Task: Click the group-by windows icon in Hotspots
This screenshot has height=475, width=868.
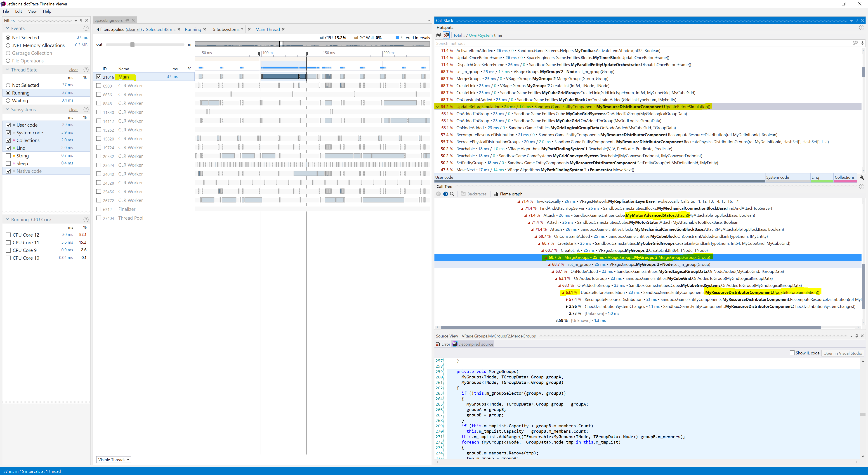Action: 438,35
